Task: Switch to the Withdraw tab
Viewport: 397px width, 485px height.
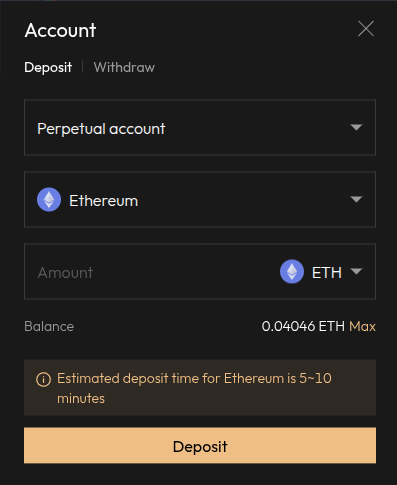Action: 124,67
